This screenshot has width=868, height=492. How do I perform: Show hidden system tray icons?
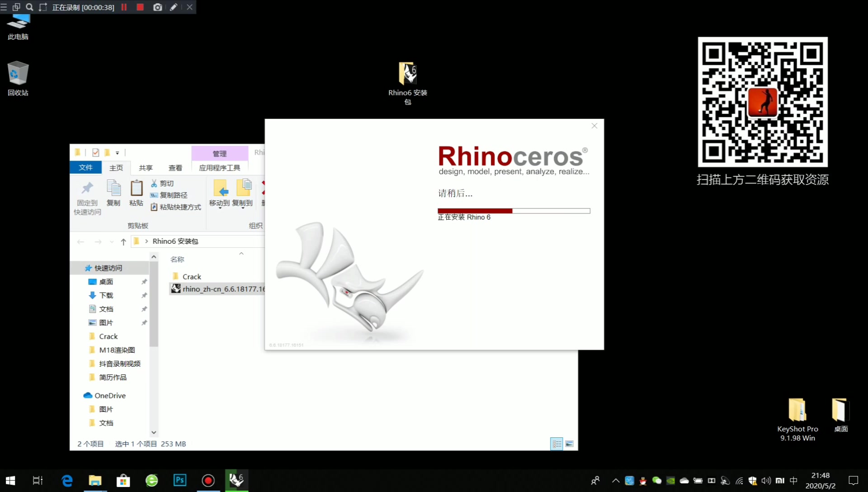tap(615, 480)
